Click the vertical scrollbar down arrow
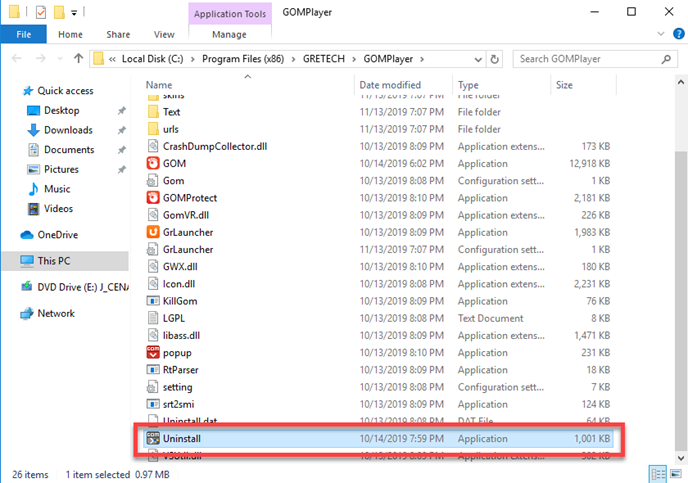Image resolution: width=688 pixels, height=483 pixels. tap(681, 458)
